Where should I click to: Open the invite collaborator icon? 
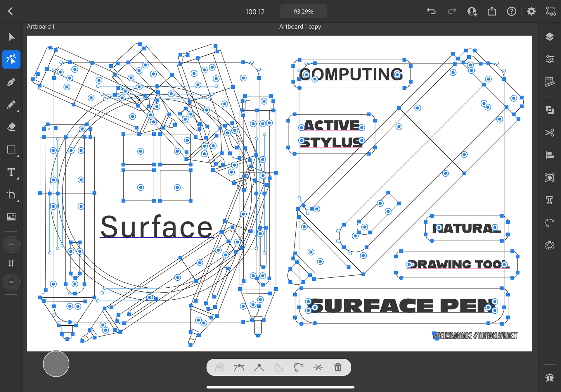click(472, 11)
